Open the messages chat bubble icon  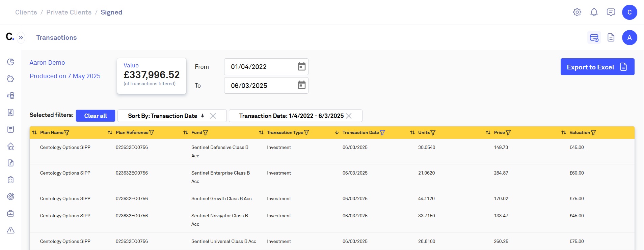pyautogui.click(x=611, y=12)
